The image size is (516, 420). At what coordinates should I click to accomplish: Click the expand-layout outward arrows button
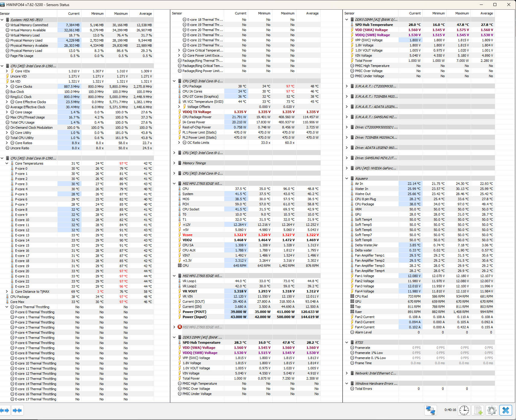coord(5,410)
